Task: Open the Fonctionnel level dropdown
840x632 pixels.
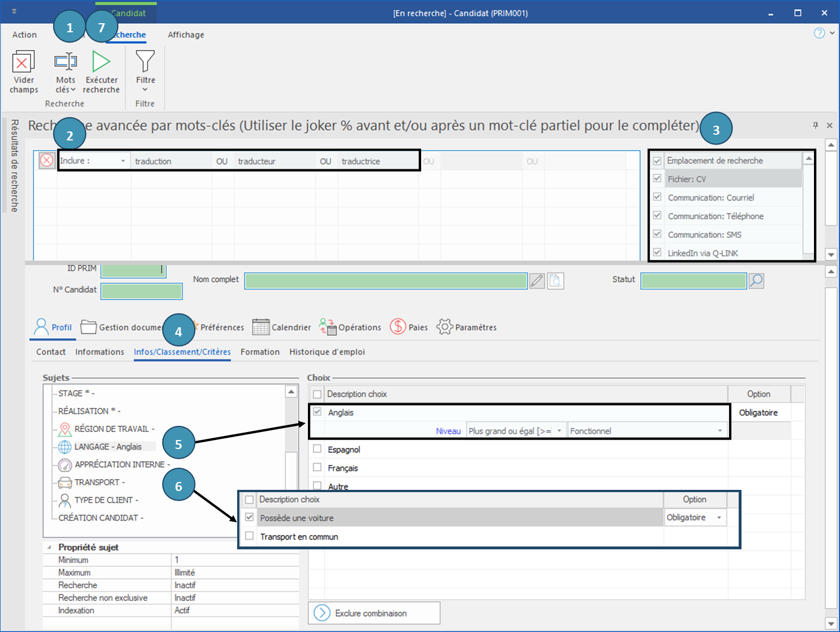Action: 720,431
